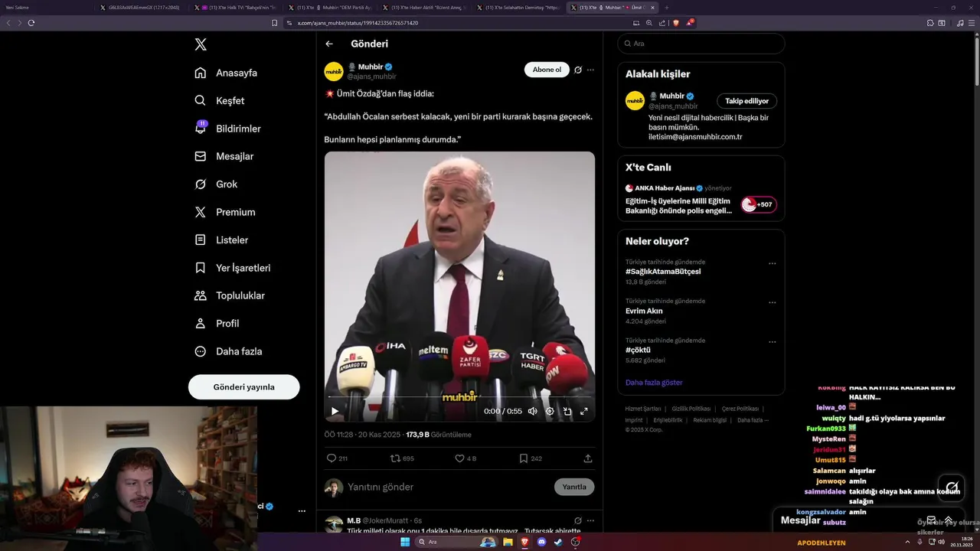Open Listeler in sidebar
This screenshot has height=551, width=980.
pos(221,240)
